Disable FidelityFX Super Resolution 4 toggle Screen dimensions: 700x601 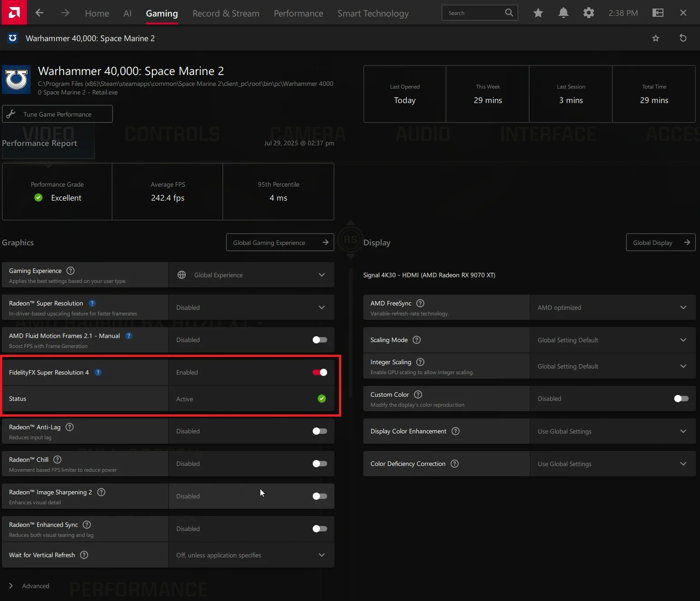pos(319,372)
